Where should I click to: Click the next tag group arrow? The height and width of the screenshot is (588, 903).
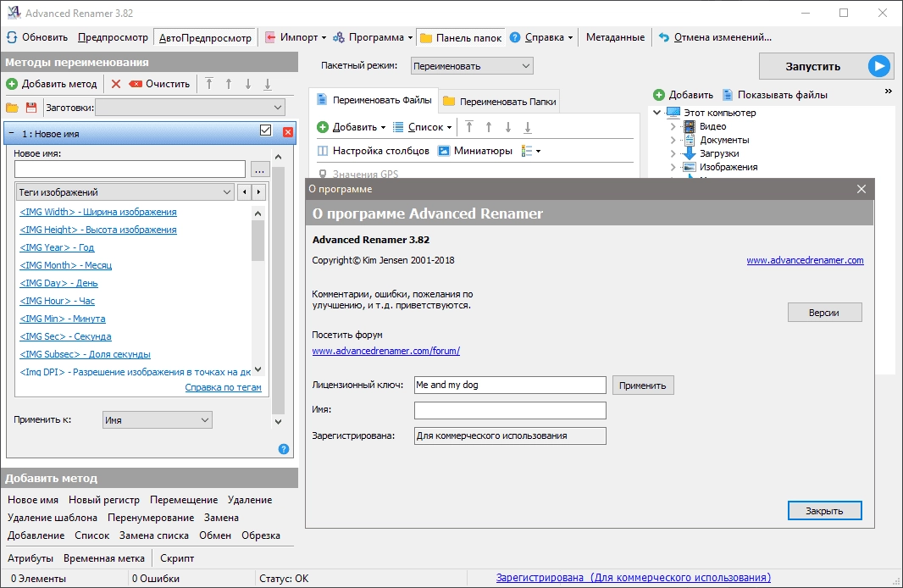coord(258,192)
